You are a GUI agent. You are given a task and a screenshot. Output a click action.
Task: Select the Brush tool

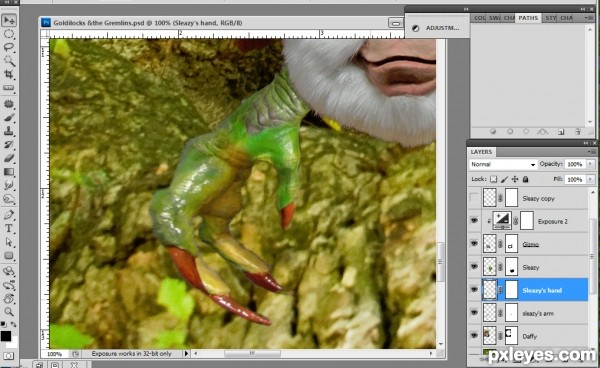[9, 117]
